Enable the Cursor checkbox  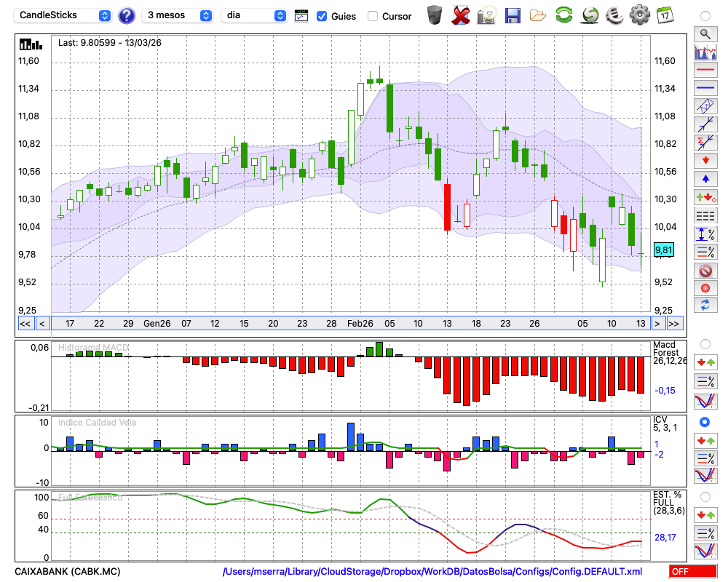pyautogui.click(x=372, y=16)
